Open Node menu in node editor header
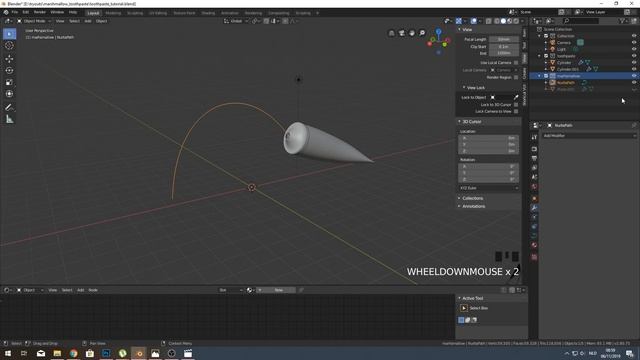This screenshot has height=360, width=640. 93,290
